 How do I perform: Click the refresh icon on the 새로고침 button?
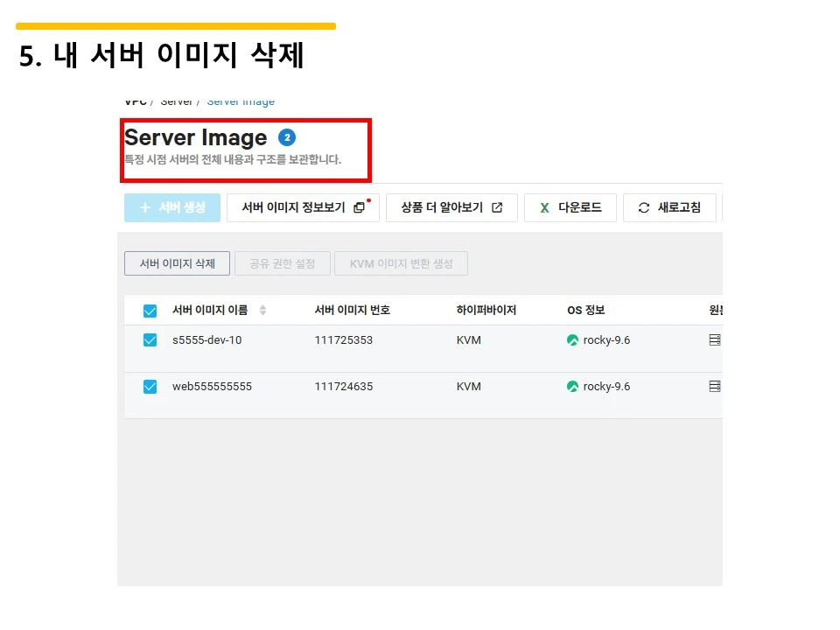pyautogui.click(x=641, y=207)
